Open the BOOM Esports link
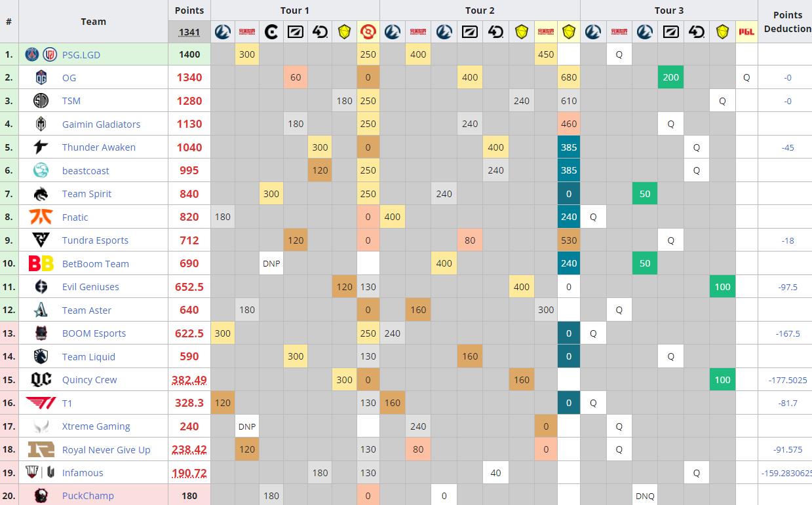Screen dimensions: 812x505 pyautogui.click(x=94, y=333)
